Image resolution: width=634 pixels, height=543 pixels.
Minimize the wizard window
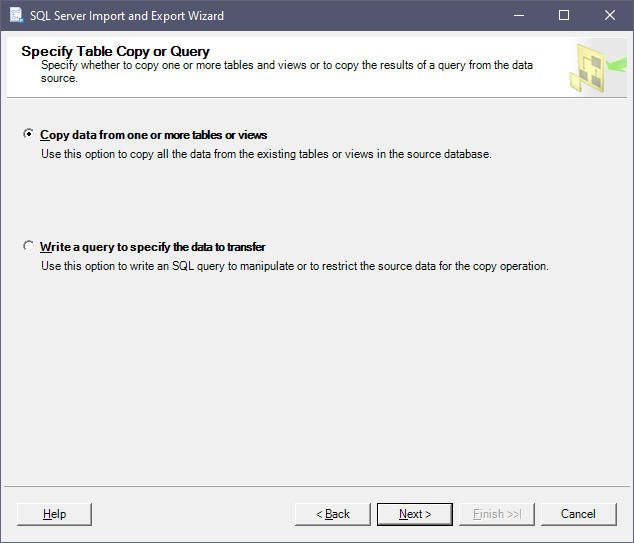coord(519,15)
